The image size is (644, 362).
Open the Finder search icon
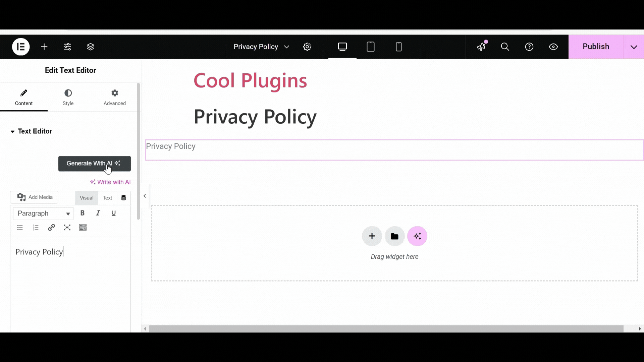click(505, 47)
